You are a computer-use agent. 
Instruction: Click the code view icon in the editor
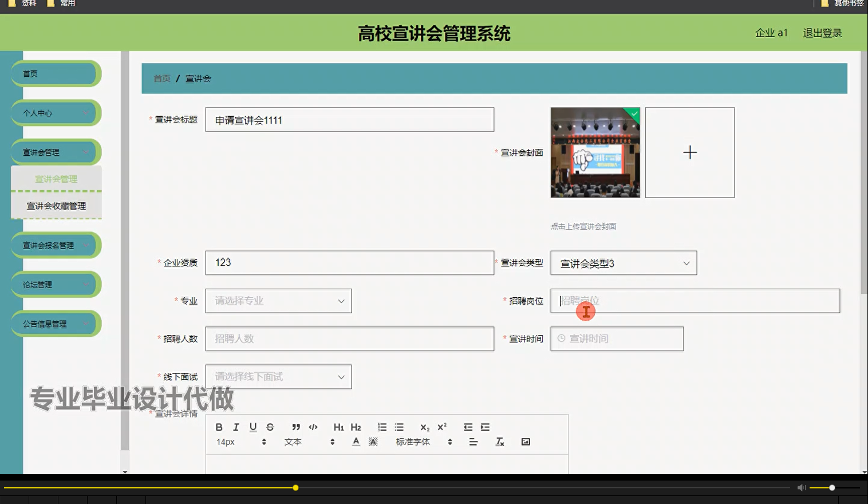313,427
